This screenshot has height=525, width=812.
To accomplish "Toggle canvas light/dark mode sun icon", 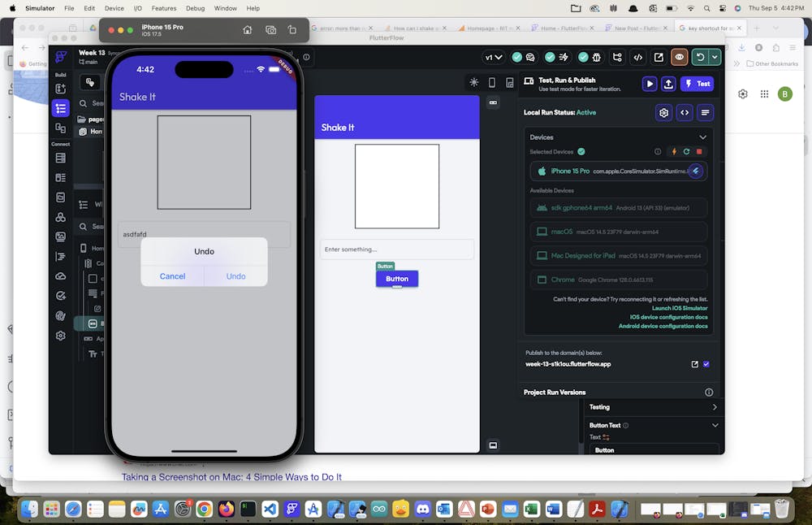I will click(474, 82).
